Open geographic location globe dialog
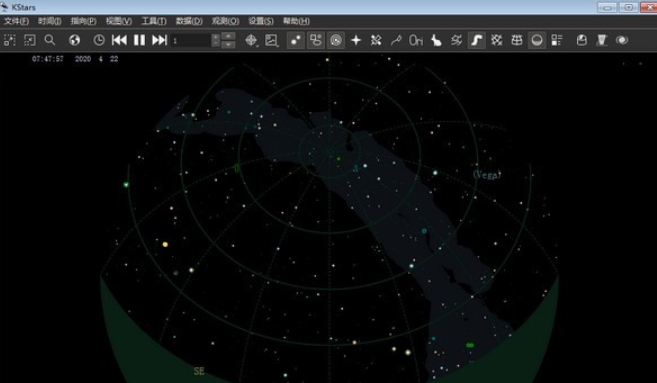Image resolution: width=657 pixels, height=383 pixels. (x=75, y=40)
